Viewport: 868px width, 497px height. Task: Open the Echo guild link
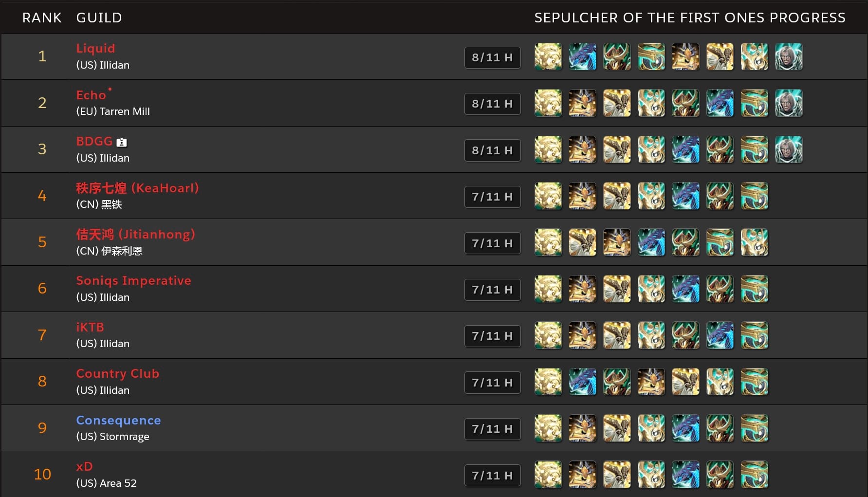[91, 95]
